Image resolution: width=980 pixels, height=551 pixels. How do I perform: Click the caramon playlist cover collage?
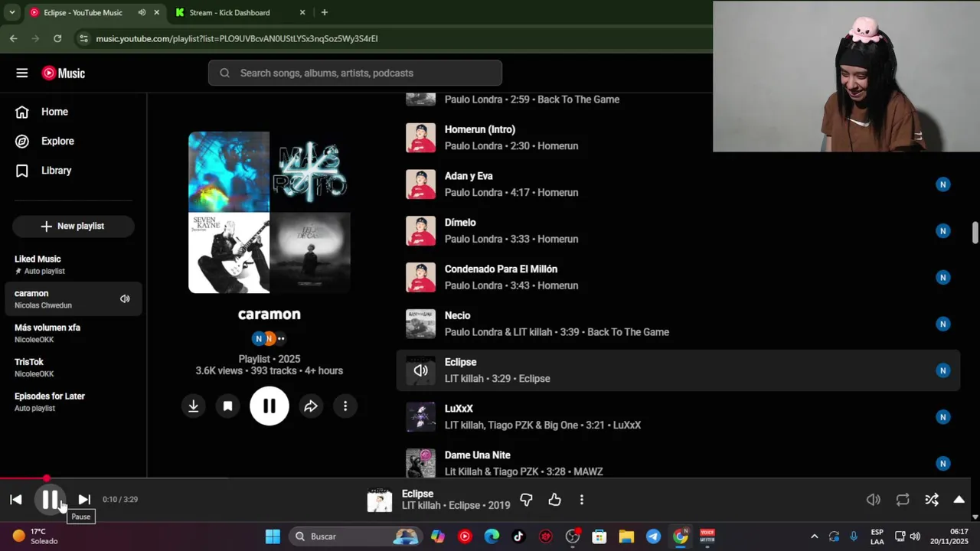[x=269, y=213]
